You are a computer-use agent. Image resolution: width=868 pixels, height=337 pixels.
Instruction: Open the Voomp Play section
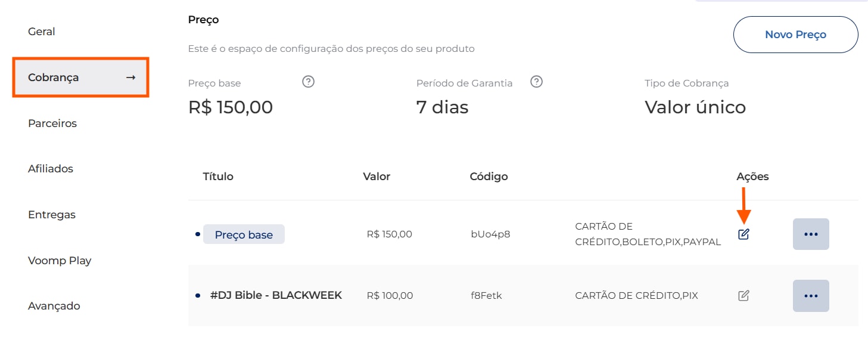60,261
